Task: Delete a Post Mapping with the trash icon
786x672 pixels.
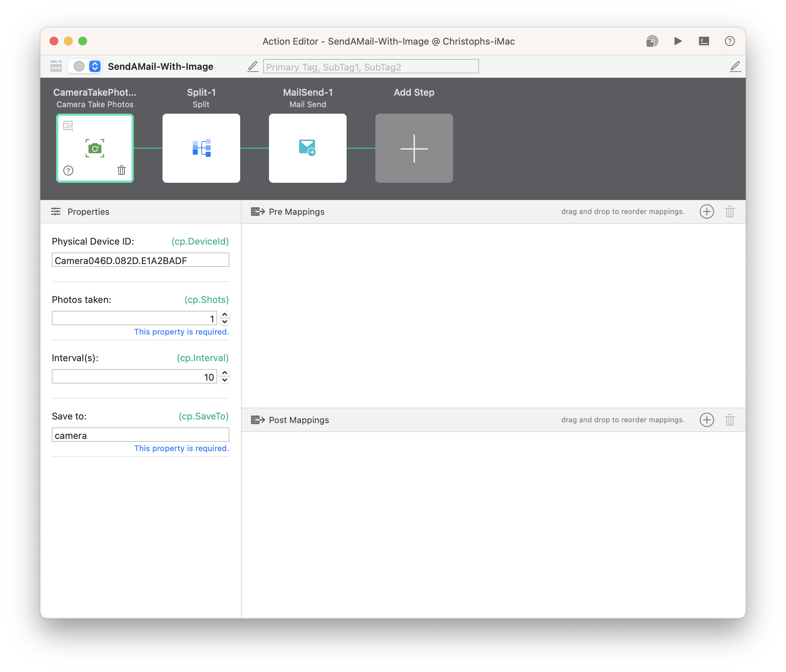Action: pos(730,420)
